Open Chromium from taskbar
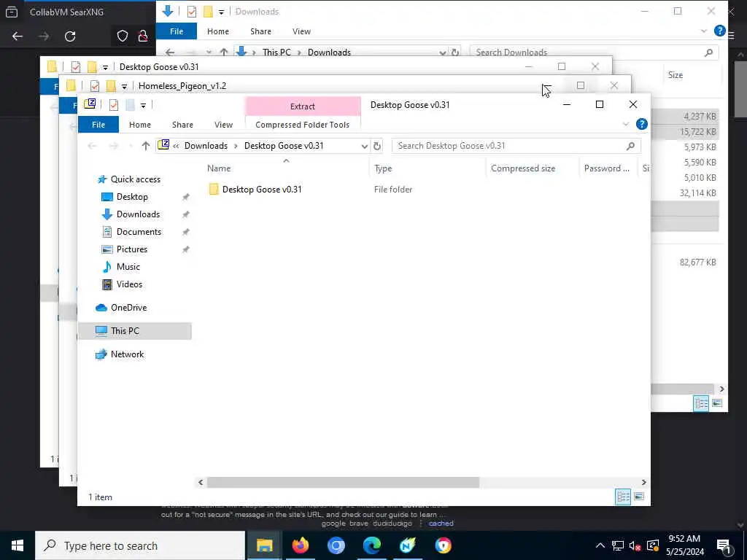Viewport: 747px width, 560px height. 336,545
